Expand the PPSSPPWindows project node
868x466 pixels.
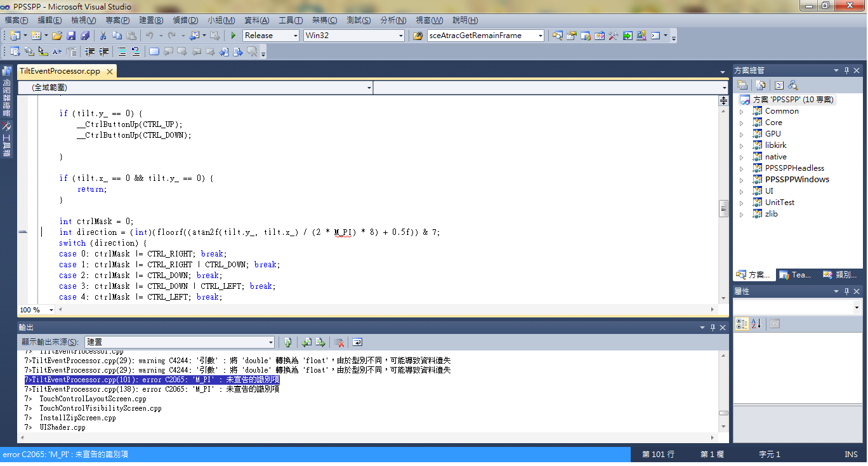pyautogui.click(x=741, y=180)
